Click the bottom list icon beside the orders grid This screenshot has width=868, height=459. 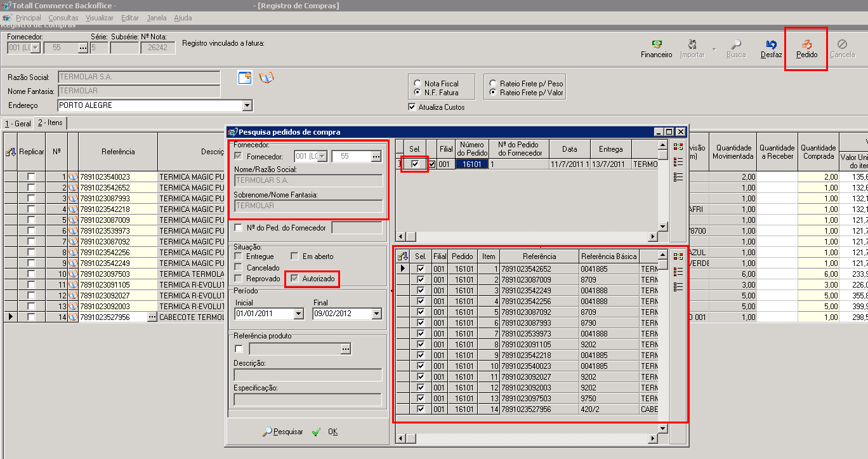tap(678, 177)
